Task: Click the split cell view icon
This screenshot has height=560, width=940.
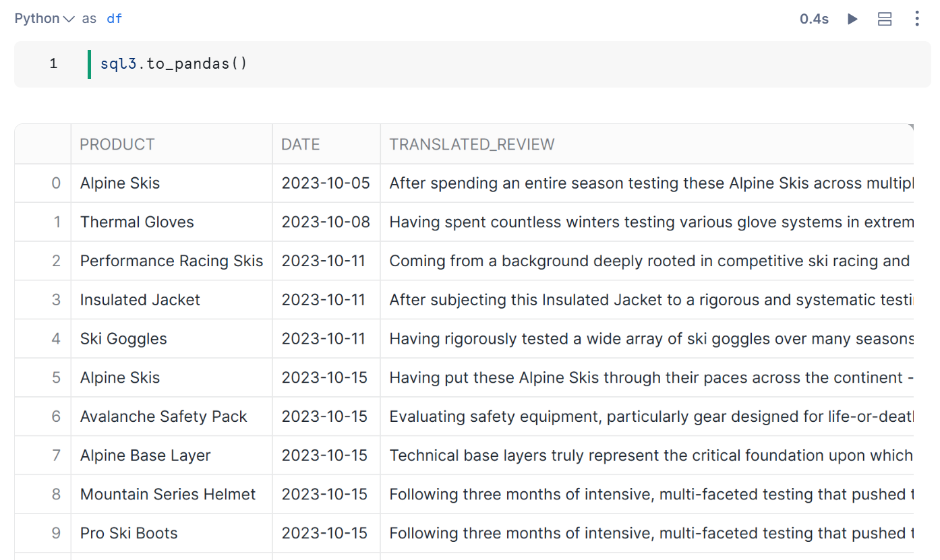Action: tap(885, 19)
